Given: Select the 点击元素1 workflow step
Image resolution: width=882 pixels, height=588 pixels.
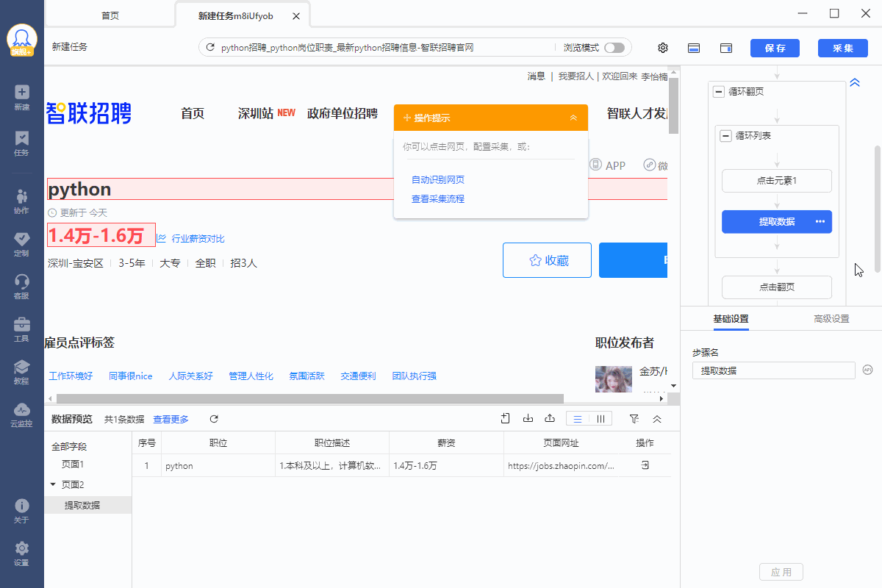Looking at the screenshot, I should coord(777,181).
